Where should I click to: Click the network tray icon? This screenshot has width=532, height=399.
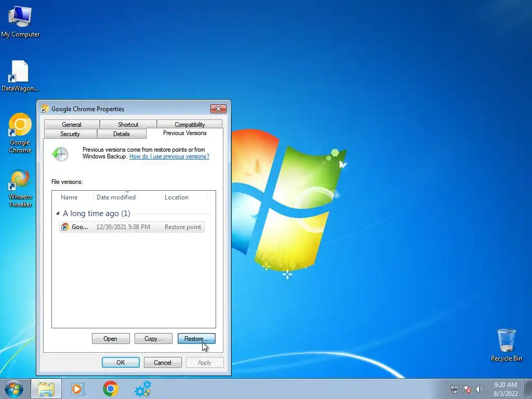pos(454,389)
